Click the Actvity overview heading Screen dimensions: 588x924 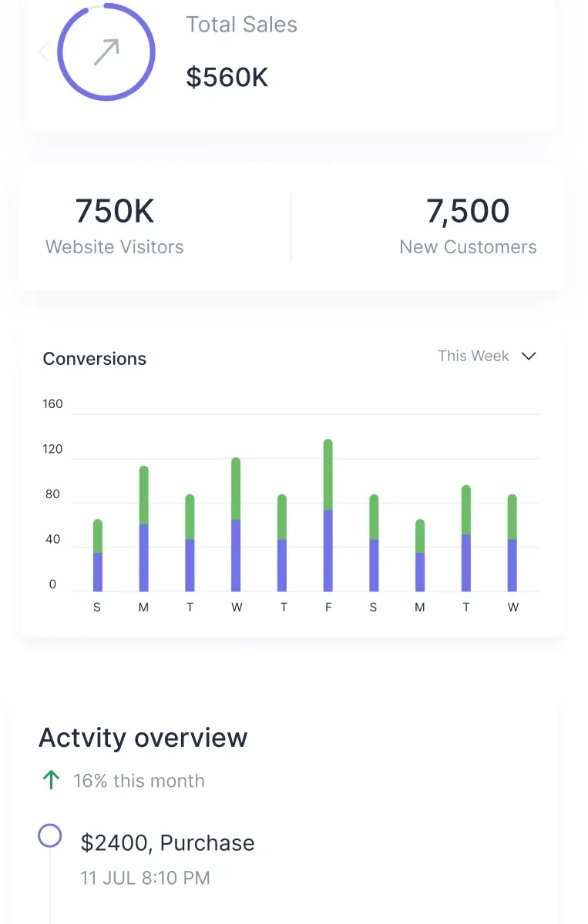(143, 738)
